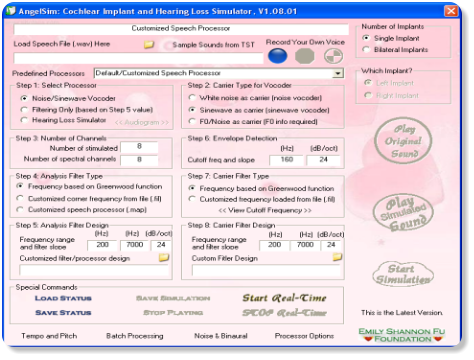Select Hearing Loss Simulator processor

pos(24,120)
